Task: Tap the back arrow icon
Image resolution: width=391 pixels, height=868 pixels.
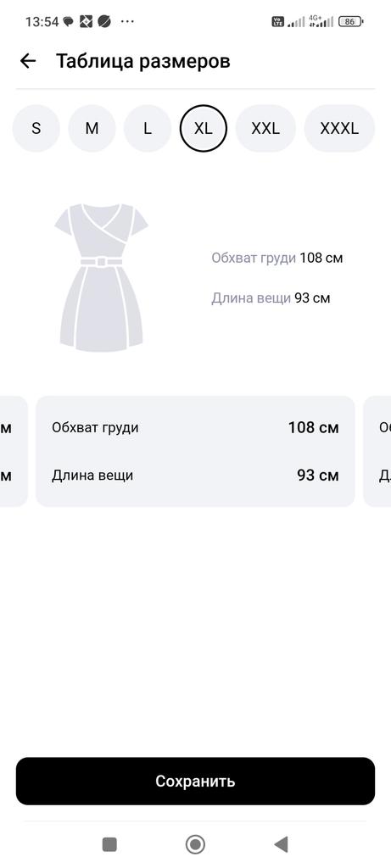Action: [x=28, y=61]
